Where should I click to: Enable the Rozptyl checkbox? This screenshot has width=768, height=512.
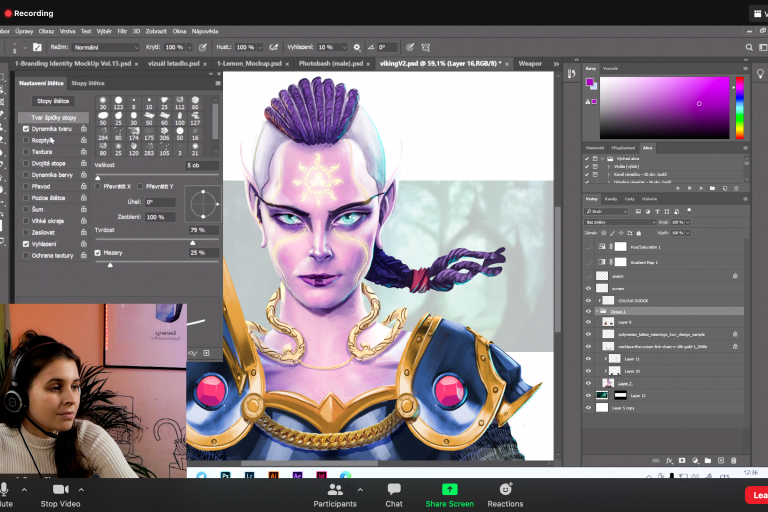pos(26,140)
